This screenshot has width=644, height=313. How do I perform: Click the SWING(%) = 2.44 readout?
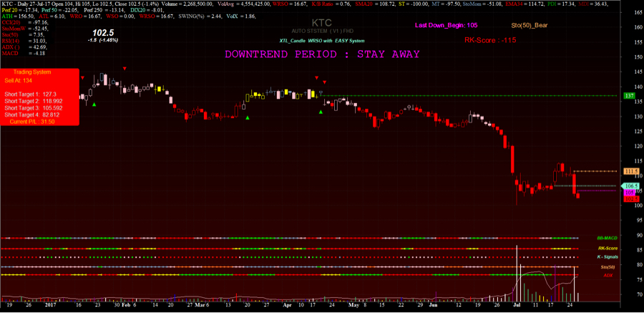pos(199,16)
